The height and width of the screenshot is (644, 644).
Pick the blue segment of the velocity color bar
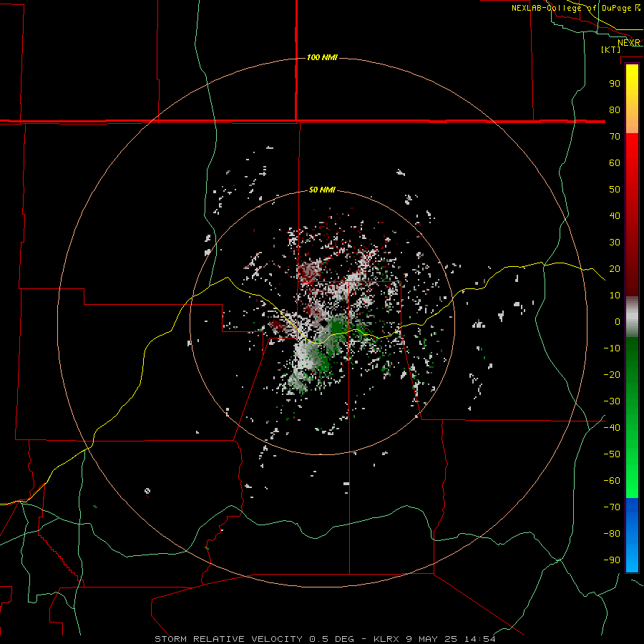(632, 535)
